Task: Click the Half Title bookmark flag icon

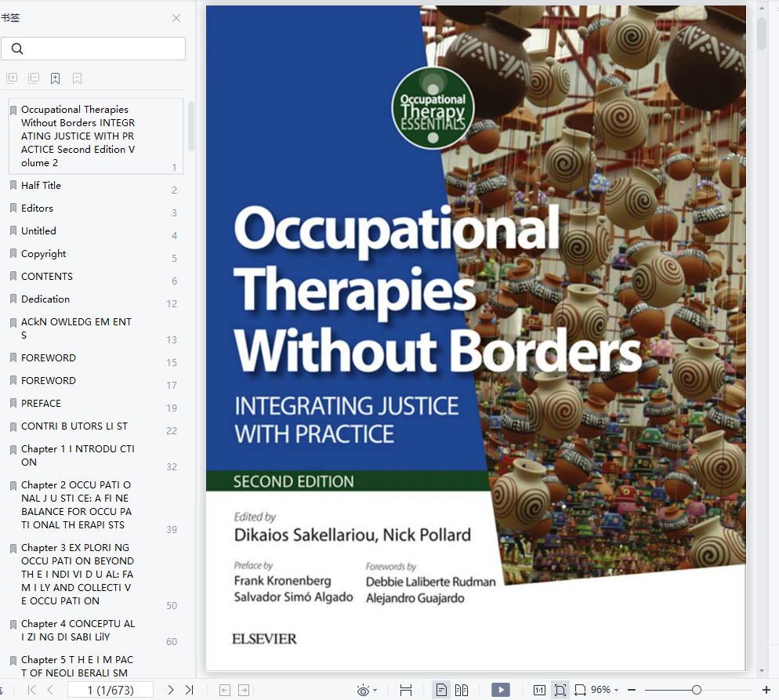Action: click(x=13, y=185)
